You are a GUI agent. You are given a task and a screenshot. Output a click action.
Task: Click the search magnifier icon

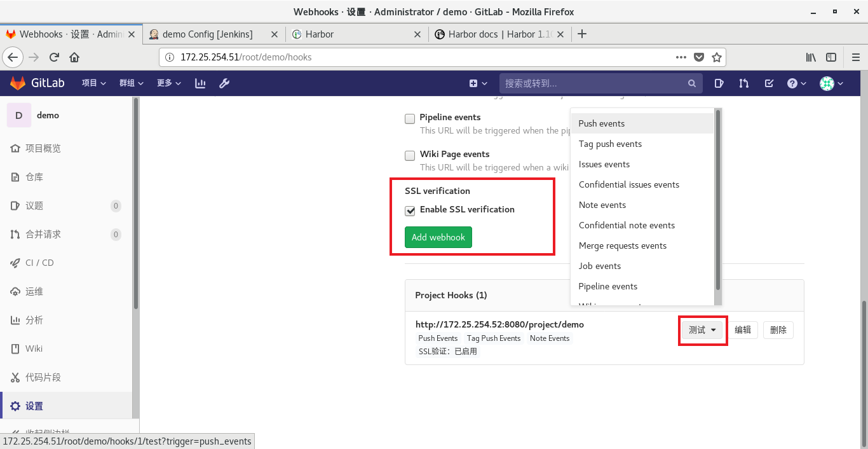[x=692, y=83]
